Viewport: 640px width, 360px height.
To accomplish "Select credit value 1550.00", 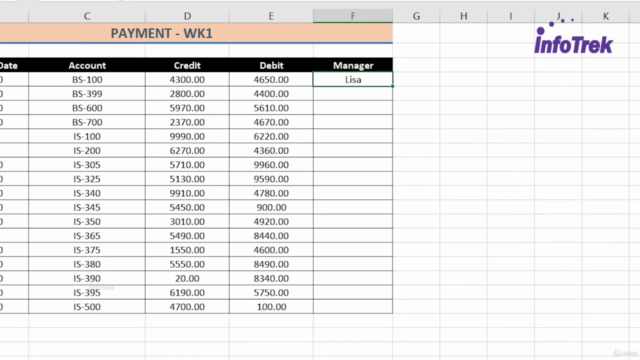I will tap(187, 250).
